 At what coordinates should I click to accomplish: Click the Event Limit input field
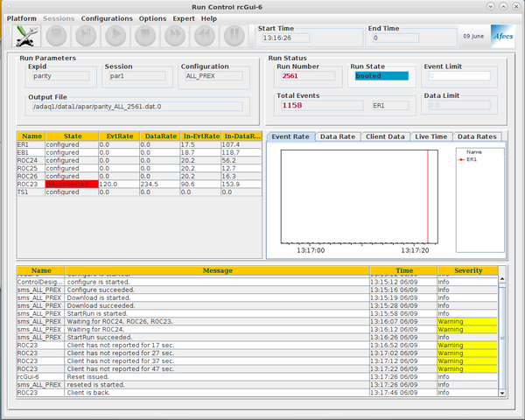(x=459, y=76)
